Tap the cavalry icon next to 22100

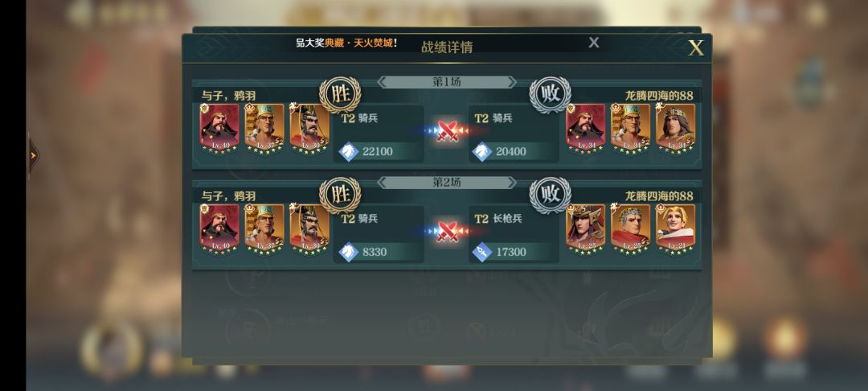click(x=349, y=151)
